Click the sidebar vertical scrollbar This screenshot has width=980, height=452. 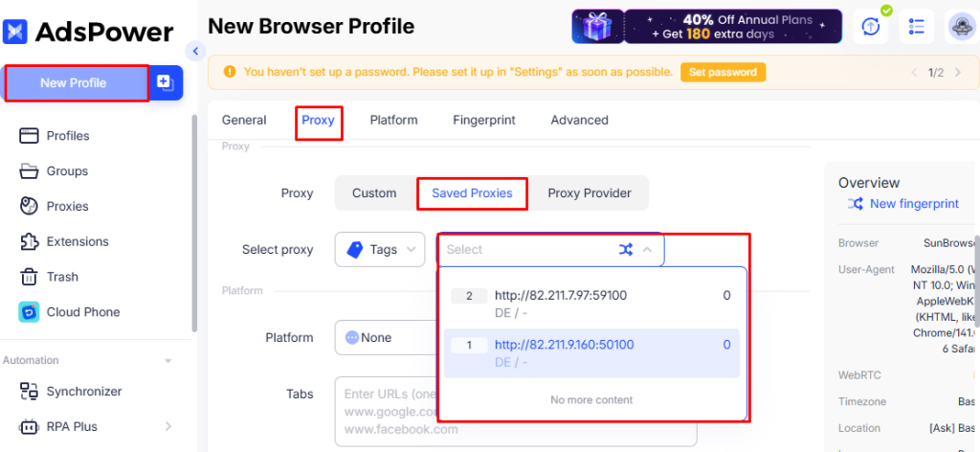(194, 222)
